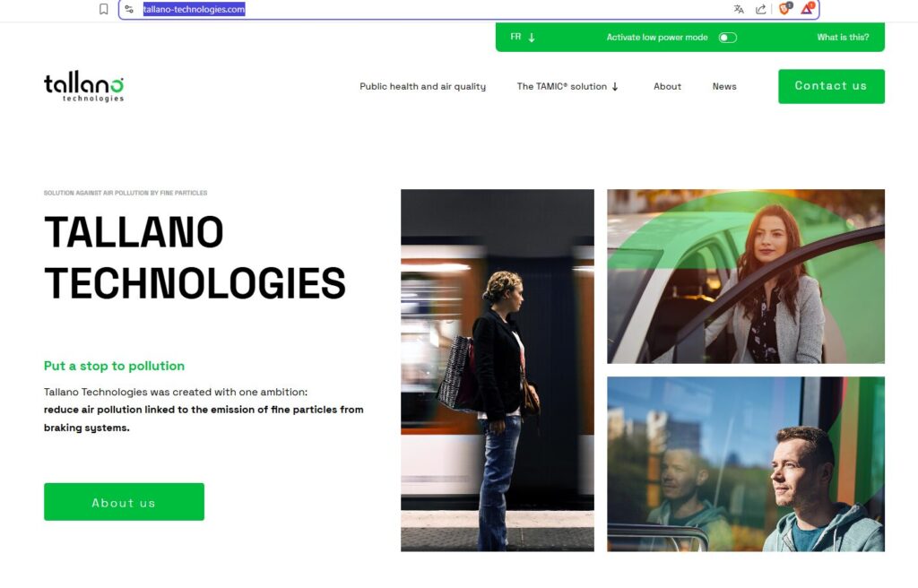Click the arrow next to FR
This screenshot has width=918, height=588.
[532, 38]
